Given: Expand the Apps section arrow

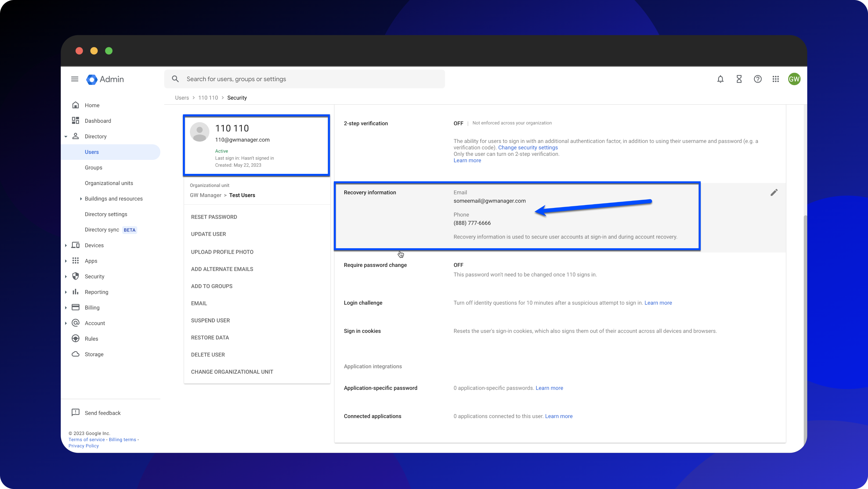Looking at the screenshot, I should [66, 261].
